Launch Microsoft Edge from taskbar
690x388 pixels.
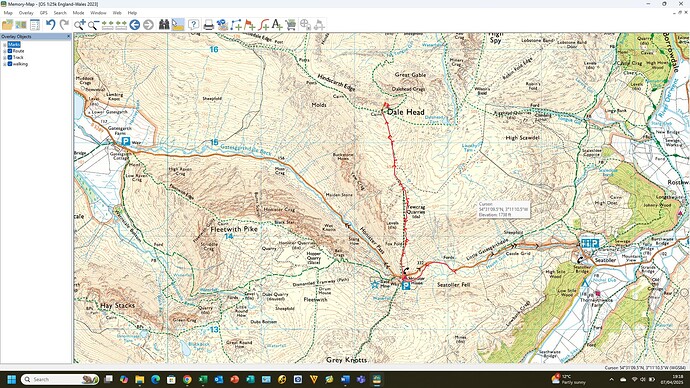(155, 379)
